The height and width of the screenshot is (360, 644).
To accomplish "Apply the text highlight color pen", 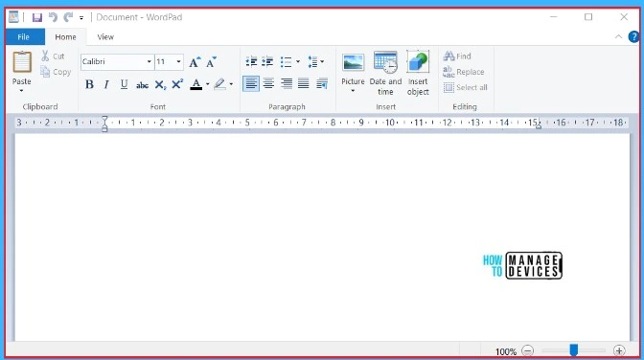I will click(219, 84).
